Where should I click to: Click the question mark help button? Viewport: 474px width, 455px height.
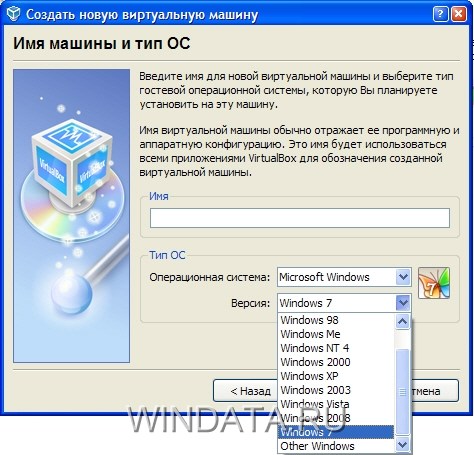440,14
